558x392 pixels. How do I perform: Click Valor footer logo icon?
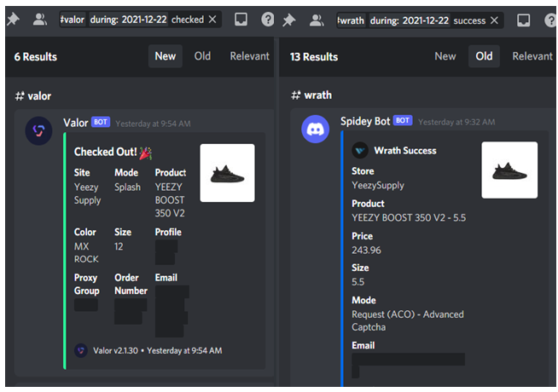pyautogui.click(x=81, y=351)
